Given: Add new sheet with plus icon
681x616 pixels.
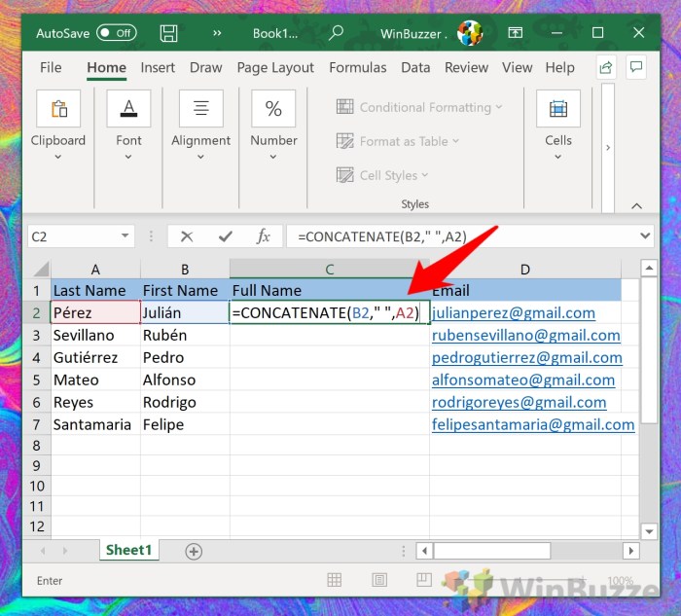Looking at the screenshot, I should click(x=194, y=551).
